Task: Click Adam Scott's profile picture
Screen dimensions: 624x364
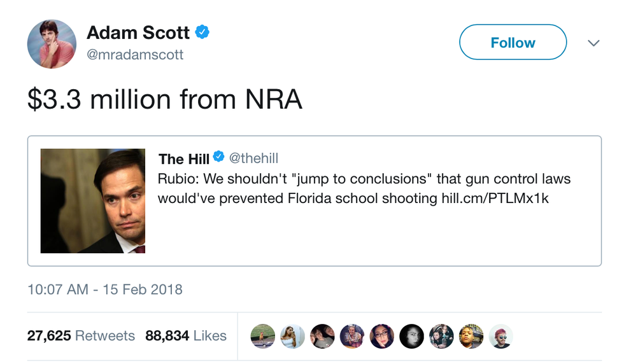Action: [52, 43]
